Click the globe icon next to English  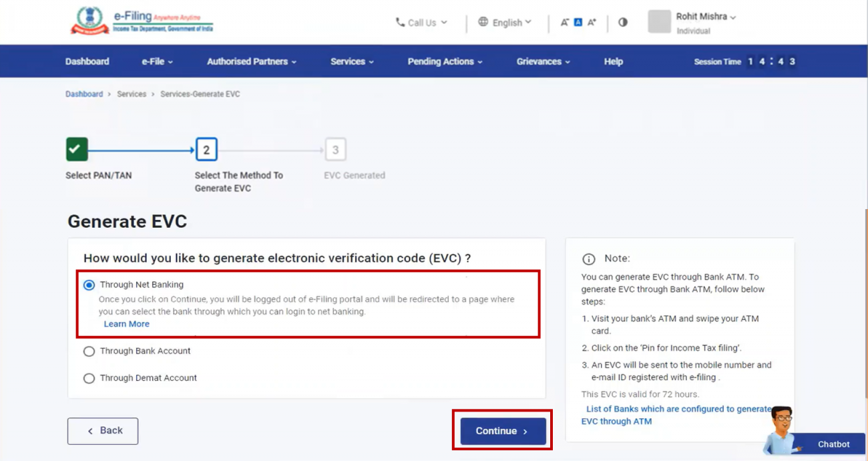[483, 22]
